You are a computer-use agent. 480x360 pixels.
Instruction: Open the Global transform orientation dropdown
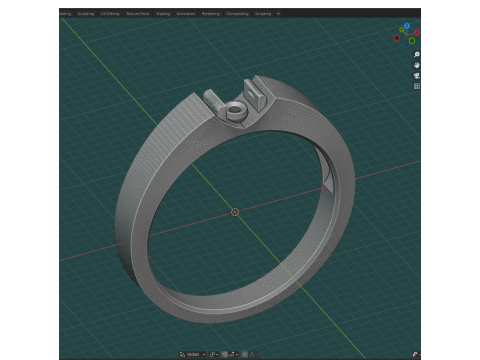pyautogui.click(x=193, y=354)
